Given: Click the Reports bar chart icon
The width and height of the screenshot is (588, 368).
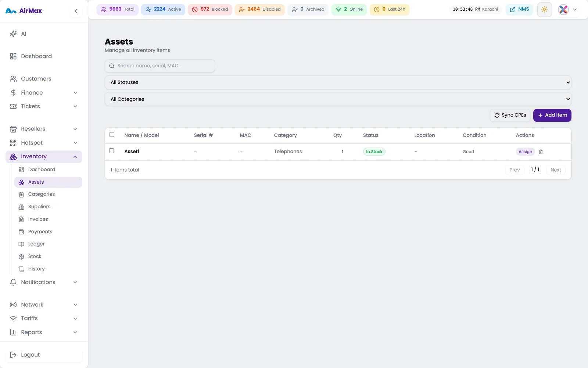Looking at the screenshot, I should pyautogui.click(x=13, y=332).
